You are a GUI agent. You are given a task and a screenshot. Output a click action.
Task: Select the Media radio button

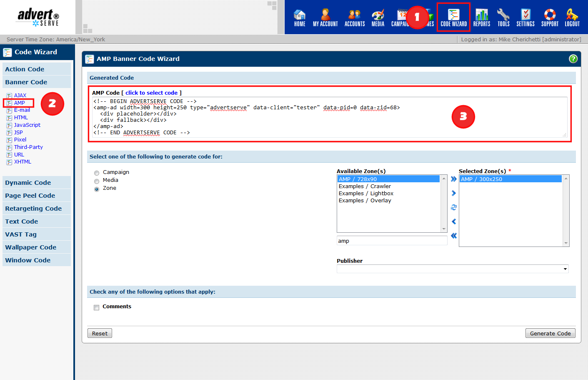click(97, 181)
